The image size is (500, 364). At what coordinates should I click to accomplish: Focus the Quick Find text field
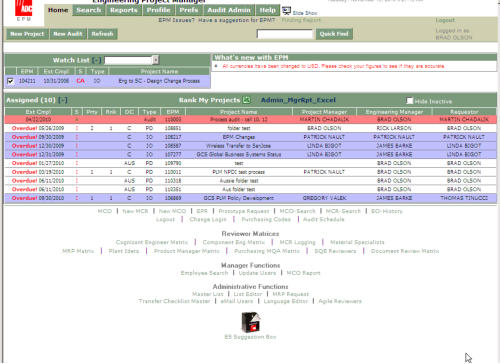tap(285, 34)
